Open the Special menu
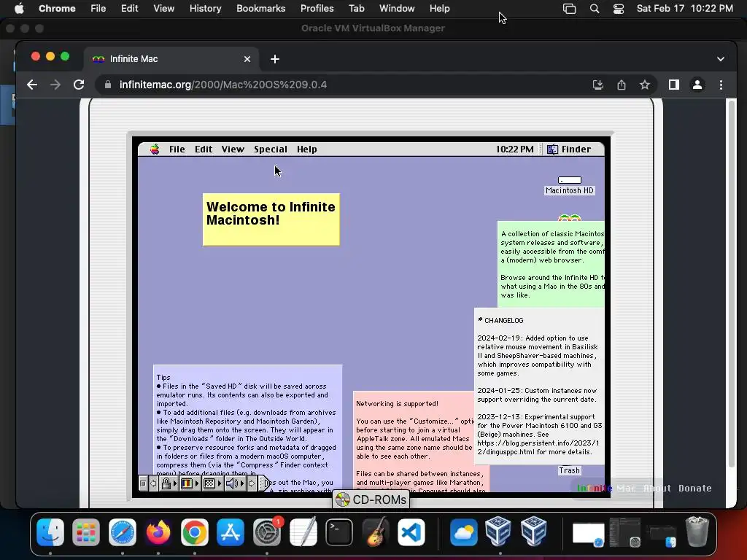747x560 pixels. (x=270, y=149)
